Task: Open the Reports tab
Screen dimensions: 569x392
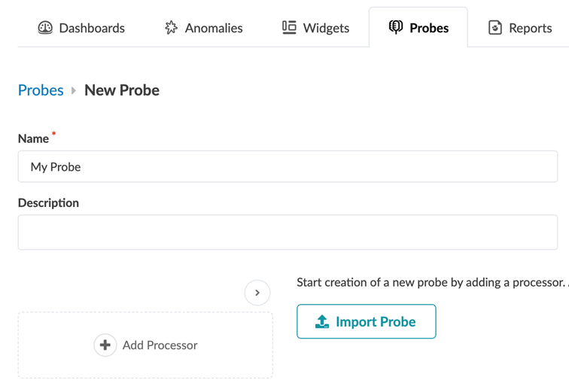Action: (530, 28)
